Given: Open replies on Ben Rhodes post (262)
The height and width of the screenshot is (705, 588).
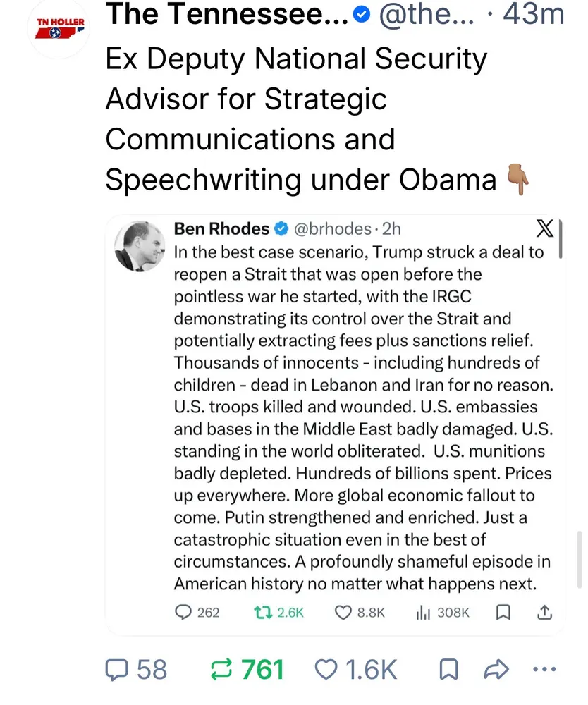Looking at the screenshot, I should tap(184, 612).
